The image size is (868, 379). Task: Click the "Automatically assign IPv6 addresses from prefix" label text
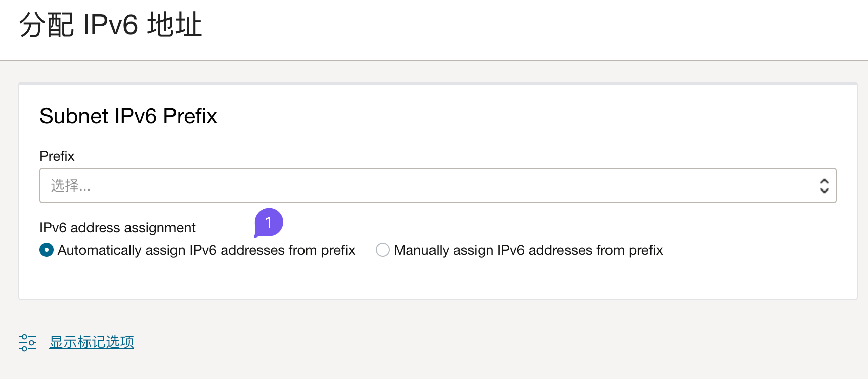tap(206, 250)
